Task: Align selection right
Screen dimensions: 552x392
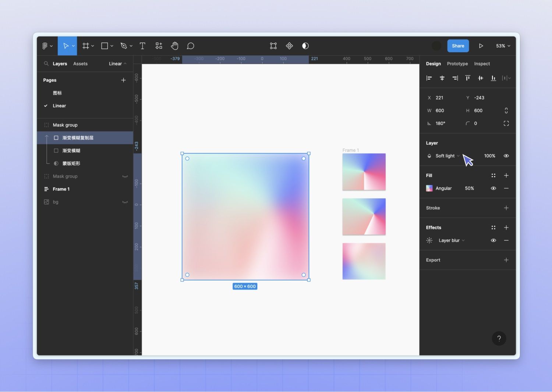Action: (x=455, y=78)
